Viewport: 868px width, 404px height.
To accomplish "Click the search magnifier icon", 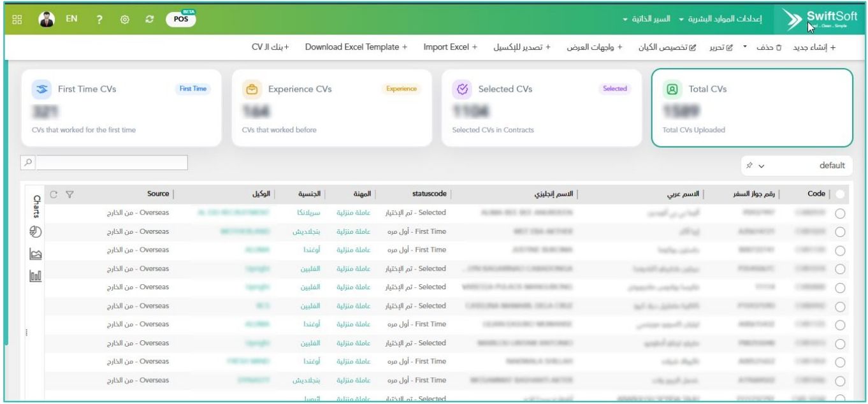I will click(x=29, y=162).
